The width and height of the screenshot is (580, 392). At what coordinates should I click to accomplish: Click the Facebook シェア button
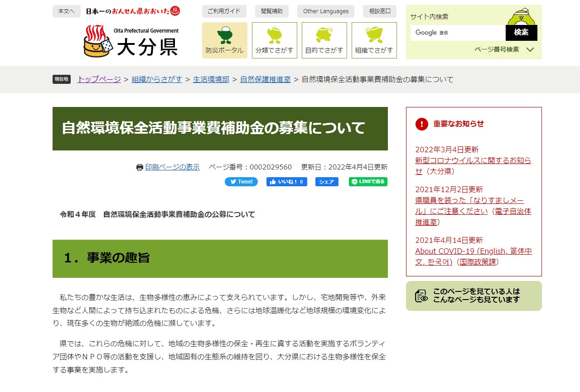pyautogui.click(x=327, y=182)
